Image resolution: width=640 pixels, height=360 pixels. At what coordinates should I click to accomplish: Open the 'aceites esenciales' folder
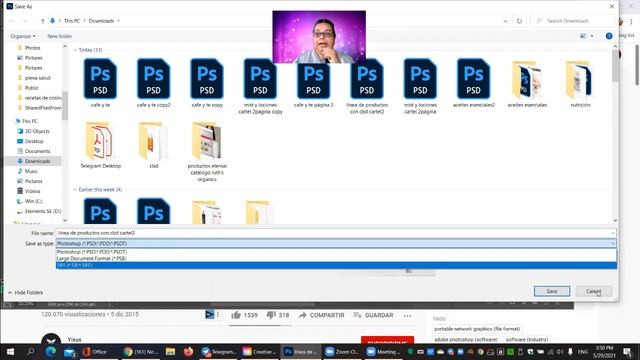coord(527,80)
